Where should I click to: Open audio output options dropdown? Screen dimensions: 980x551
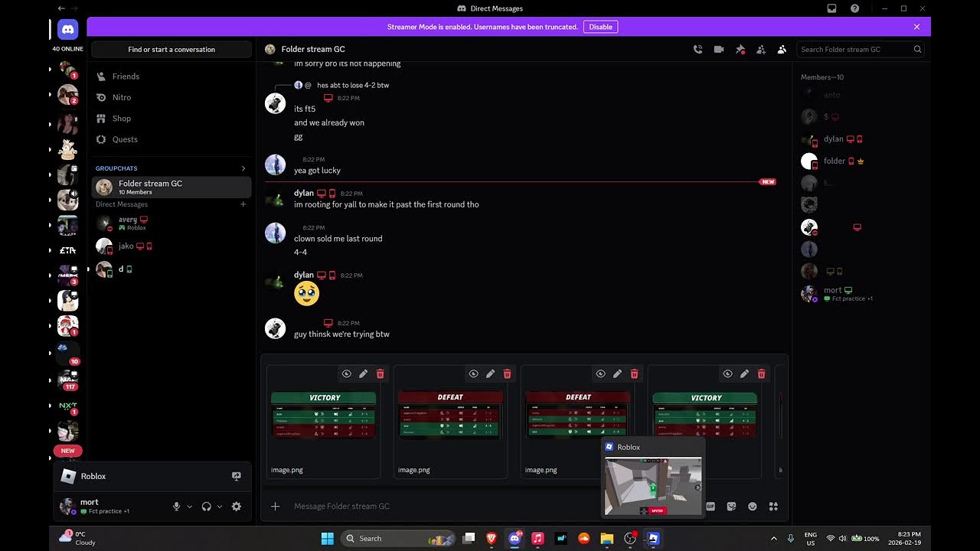point(220,507)
